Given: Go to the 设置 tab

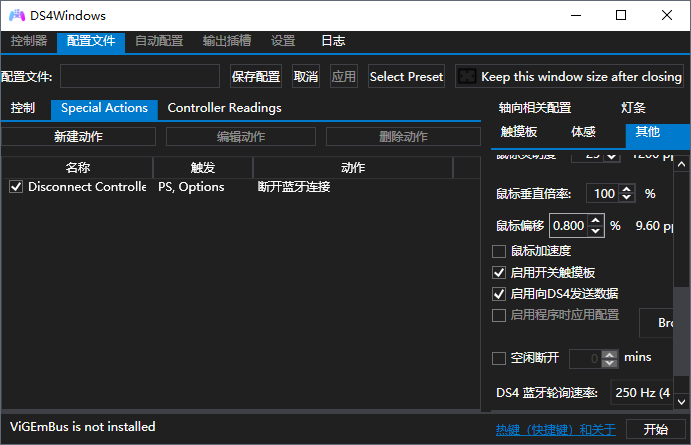Looking at the screenshot, I should (x=283, y=41).
